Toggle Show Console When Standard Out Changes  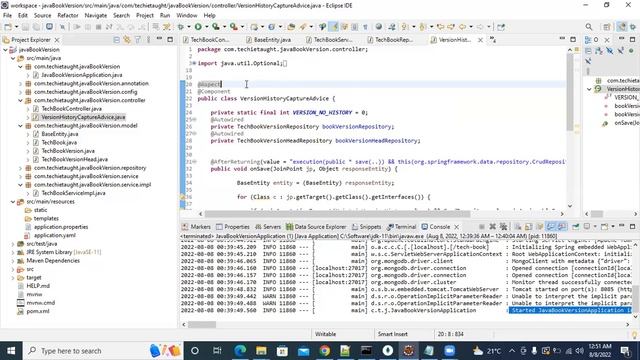pos(551,227)
